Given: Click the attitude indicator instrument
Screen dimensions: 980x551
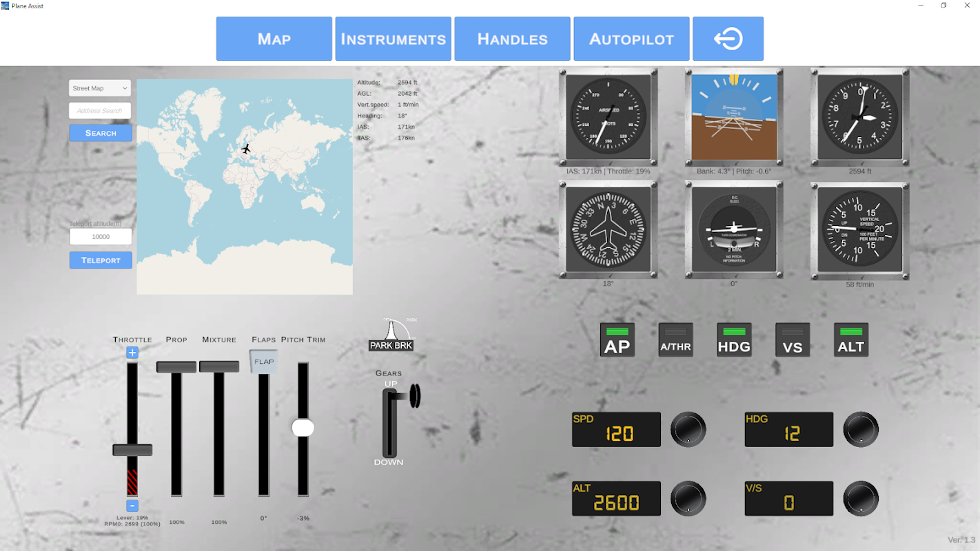Looking at the screenshot, I should click(734, 117).
